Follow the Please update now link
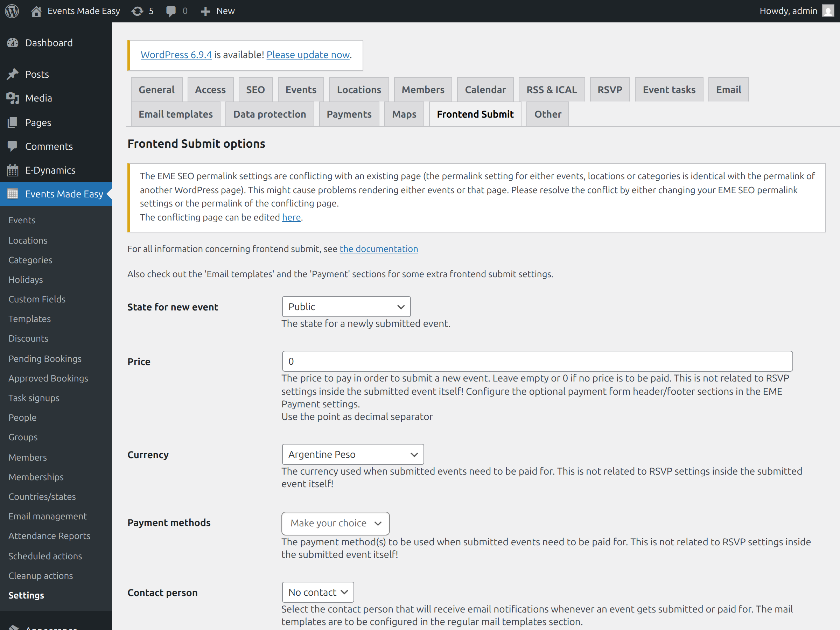The image size is (840, 630). click(308, 55)
